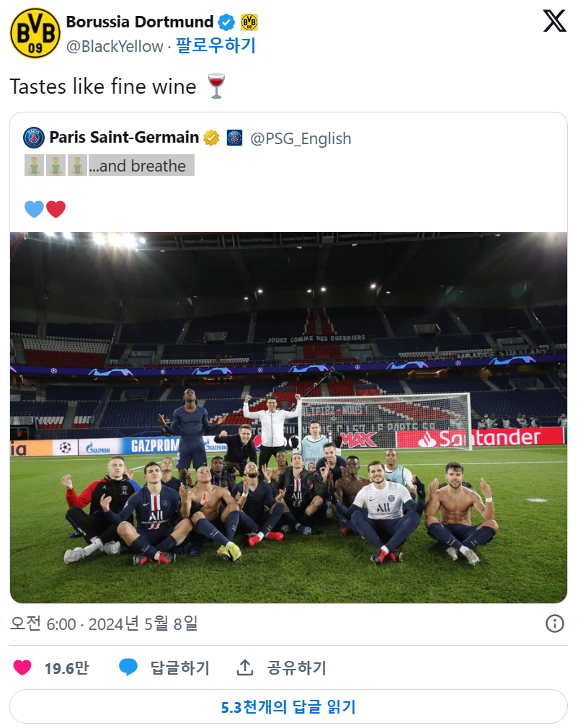Open the @BlackYellow handle
This screenshot has height=728, width=578.
click(115, 46)
